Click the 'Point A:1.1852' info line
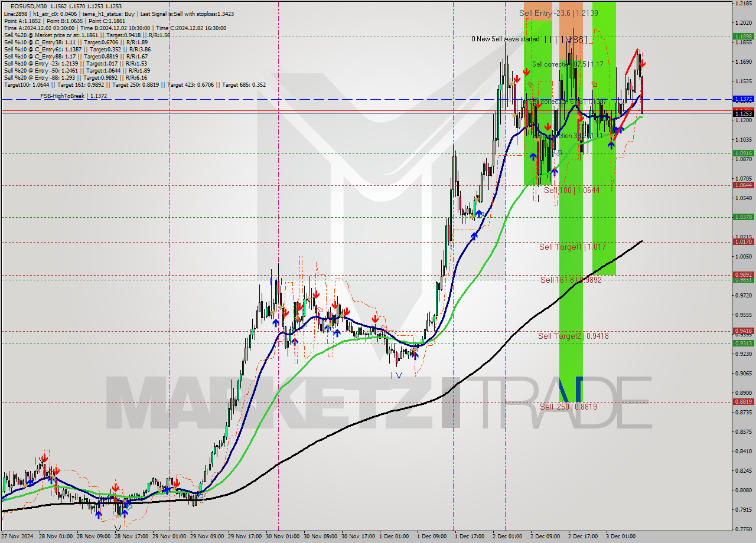 click(x=66, y=21)
